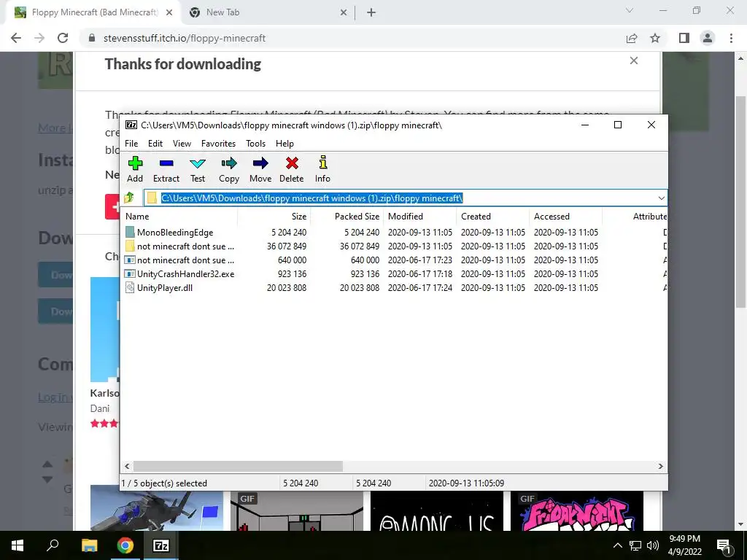Open Chrome's three-dot menu
The width and height of the screenshot is (747, 560).
tap(731, 38)
